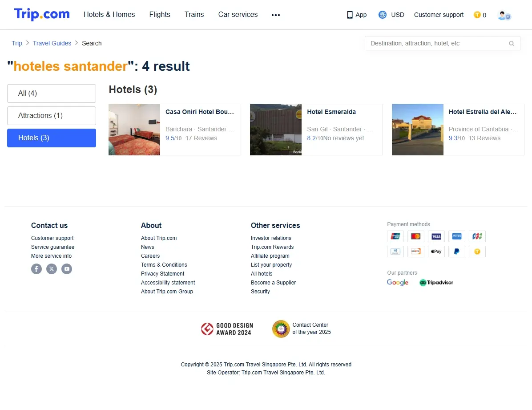Image resolution: width=532 pixels, height=410 pixels.
Task: Open the Investor relations link
Action: (271, 238)
